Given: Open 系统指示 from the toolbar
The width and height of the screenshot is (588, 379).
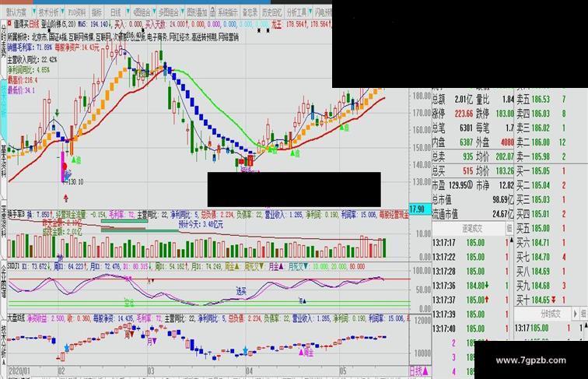Looking at the screenshot, I should pyautogui.click(x=228, y=12).
